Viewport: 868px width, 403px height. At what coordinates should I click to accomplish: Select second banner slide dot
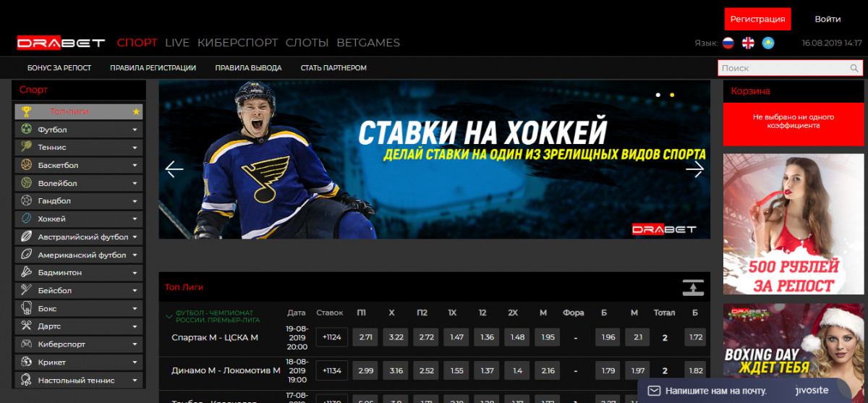(672, 95)
